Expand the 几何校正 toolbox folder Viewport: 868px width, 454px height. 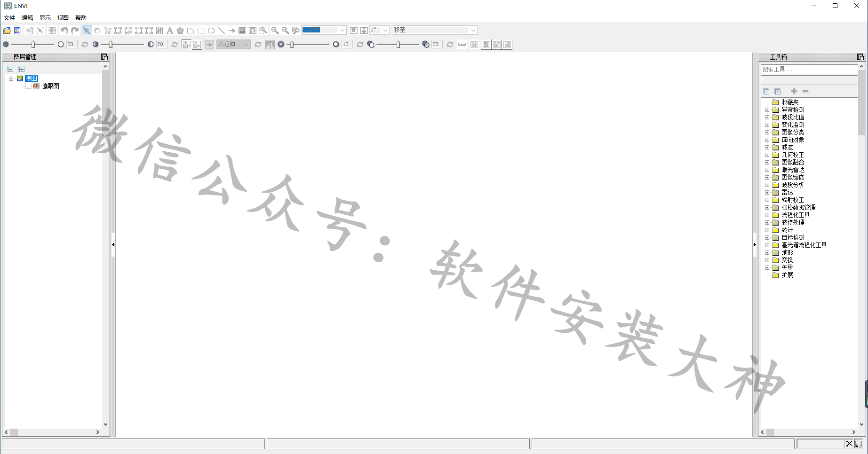767,155
